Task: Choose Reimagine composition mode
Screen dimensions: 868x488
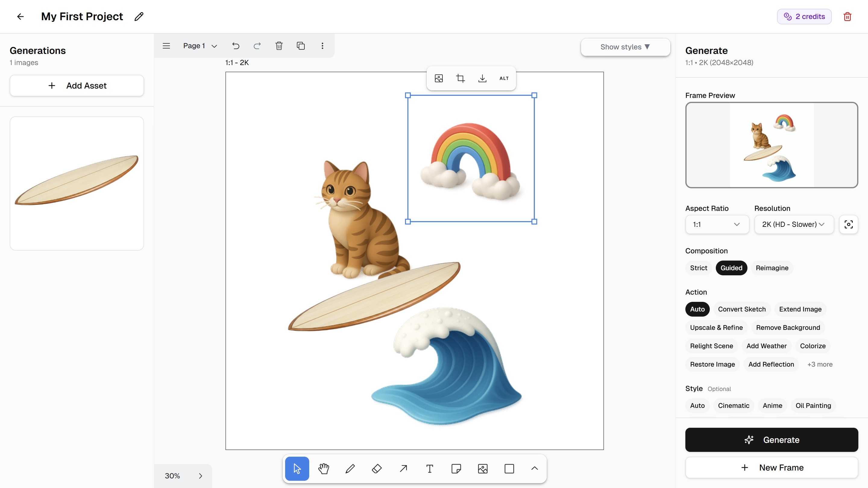Action: pos(772,268)
